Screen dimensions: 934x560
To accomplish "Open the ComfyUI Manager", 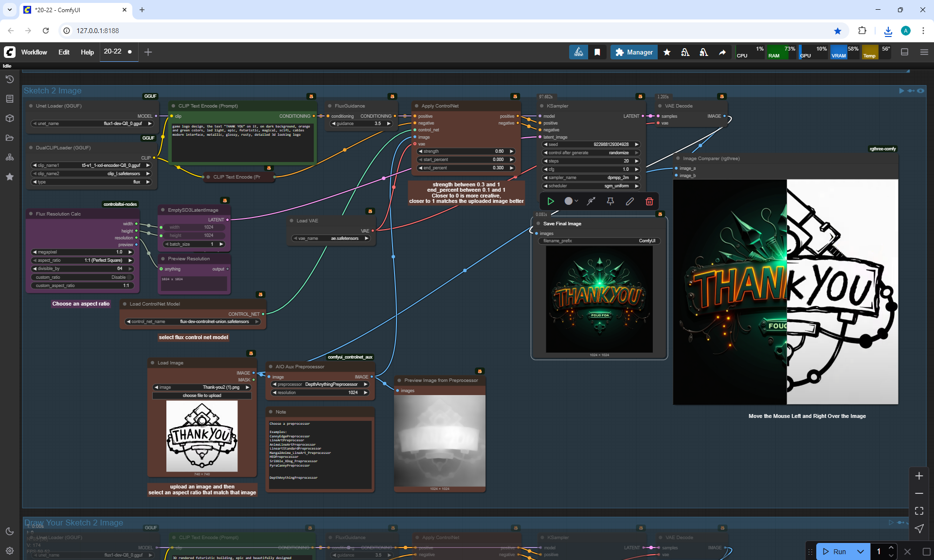I will [634, 52].
